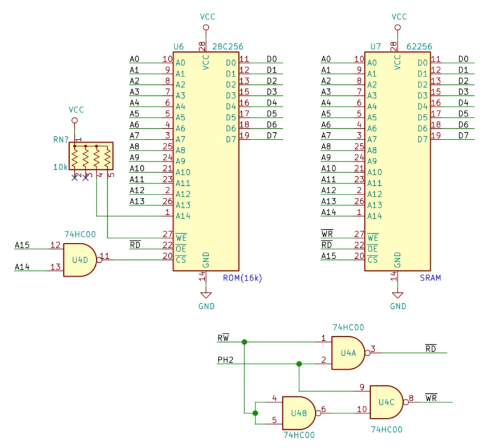Screen dimensions: 487x448
Task: Select the U4C NAND gate symbol
Action: click(388, 402)
